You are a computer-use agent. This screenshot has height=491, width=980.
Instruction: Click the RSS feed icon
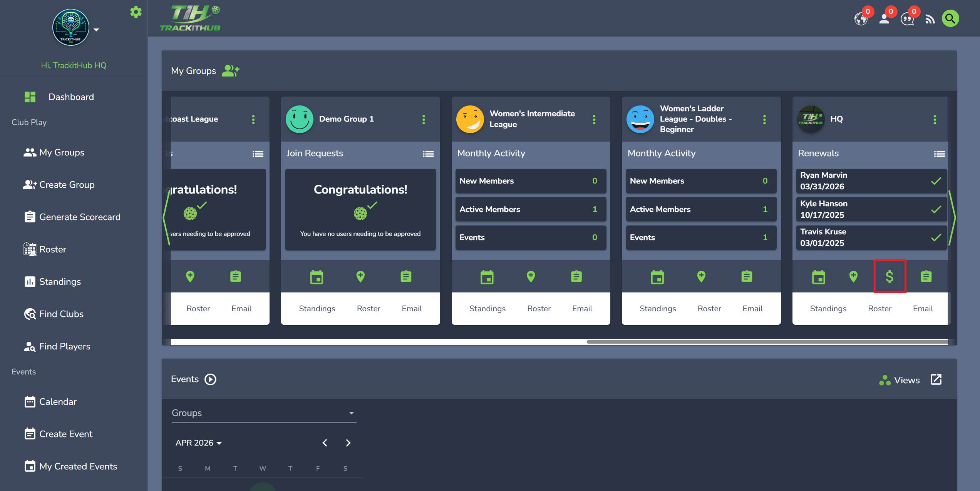point(930,19)
